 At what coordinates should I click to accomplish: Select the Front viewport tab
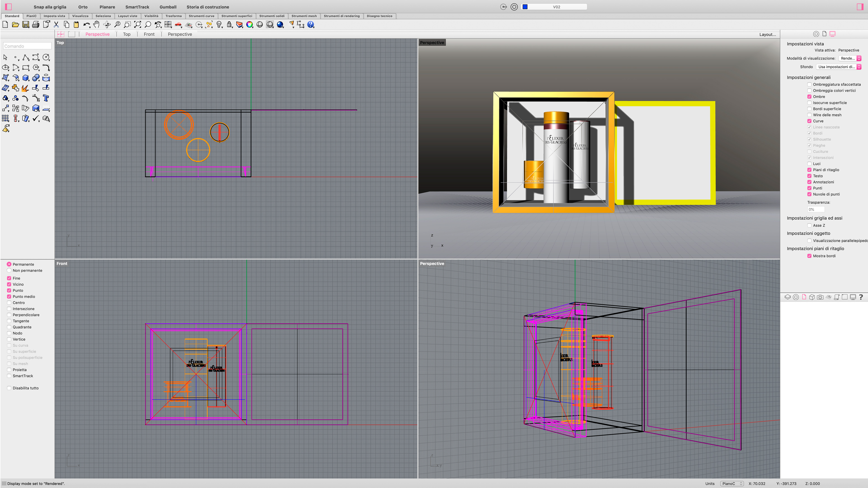click(x=149, y=34)
